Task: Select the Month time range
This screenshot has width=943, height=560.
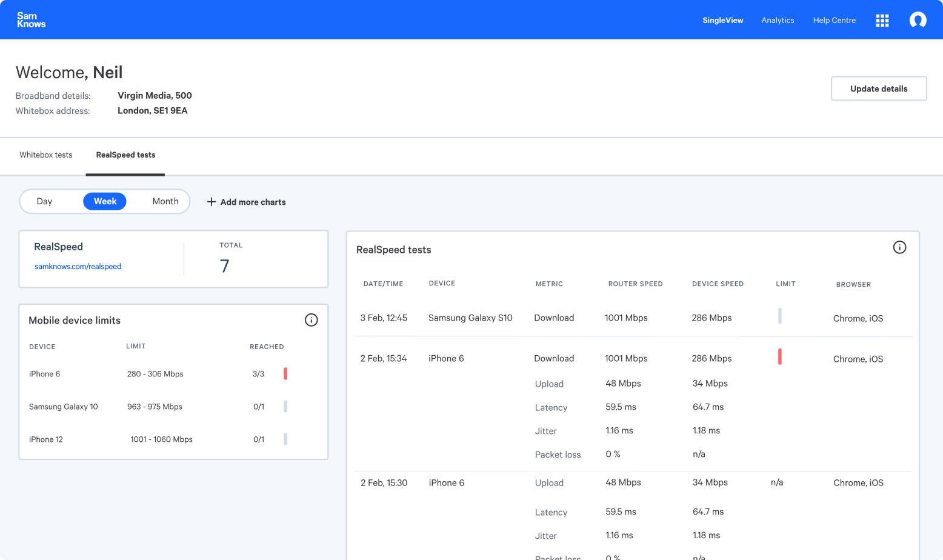Action: pyautogui.click(x=165, y=201)
